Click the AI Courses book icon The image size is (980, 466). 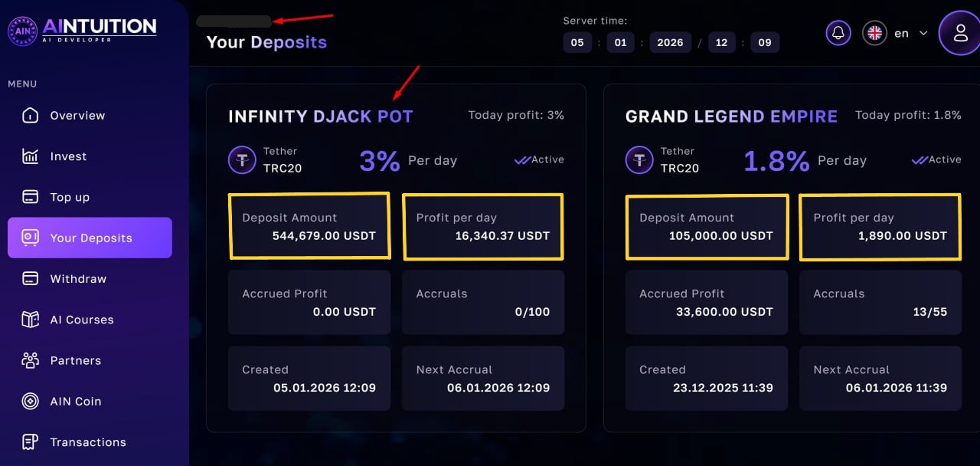[x=30, y=320]
